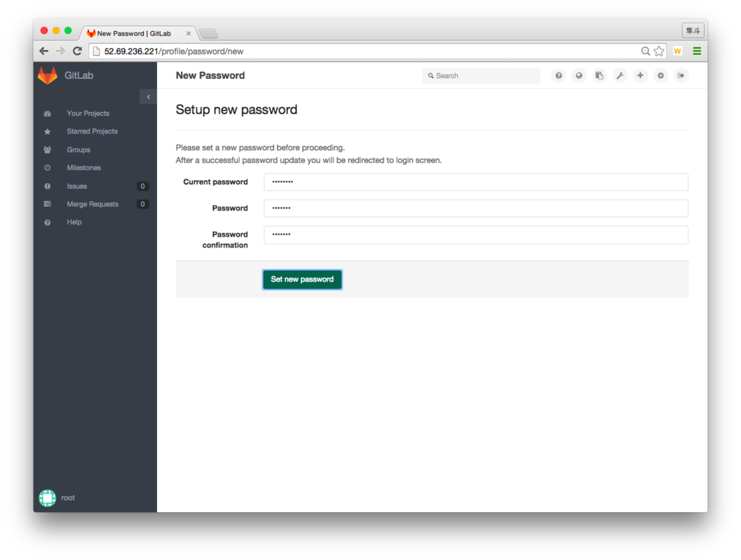741x560 pixels.
Task: Open profile settings gear icon
Action: pyautogui.click(x=661, y=76)
